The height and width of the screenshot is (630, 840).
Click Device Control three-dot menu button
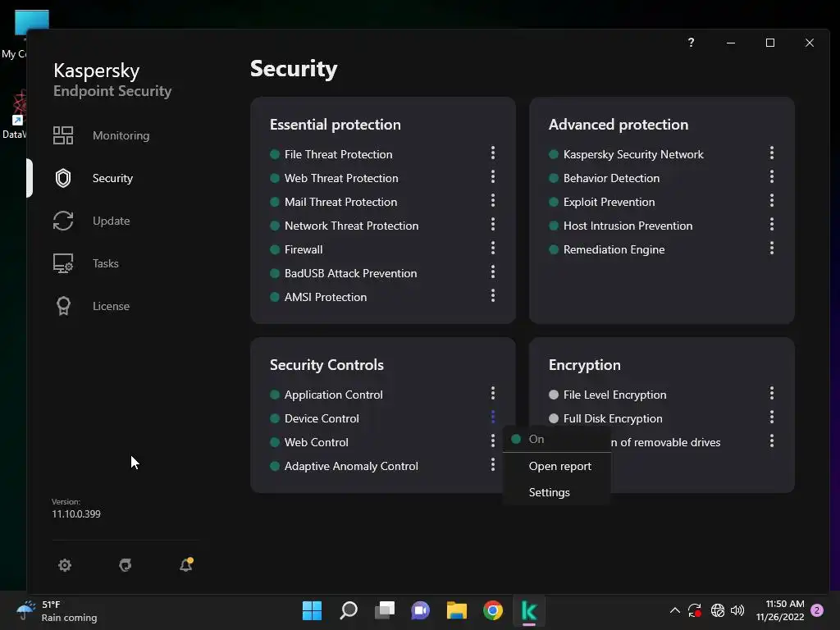point(493,418)
